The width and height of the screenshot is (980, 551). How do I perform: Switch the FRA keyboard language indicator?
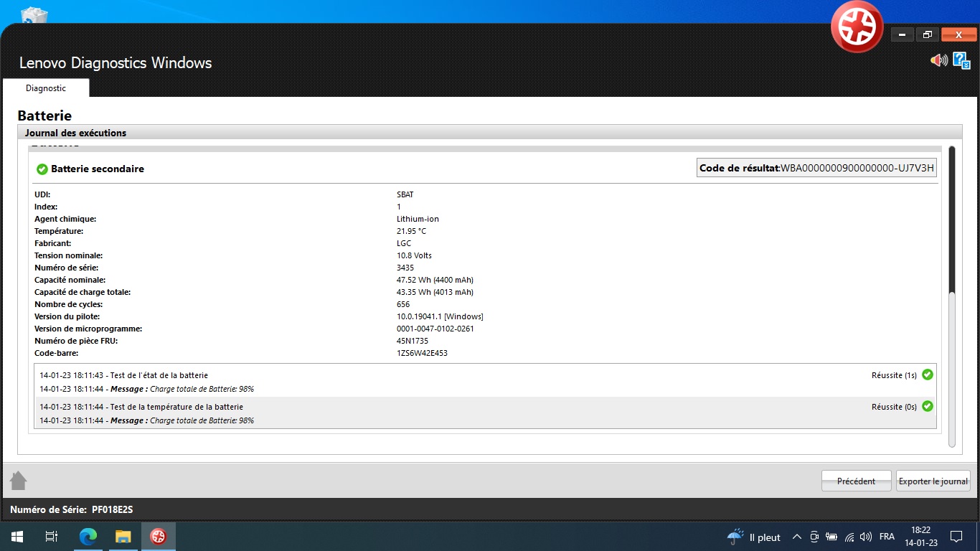[887, 537]
